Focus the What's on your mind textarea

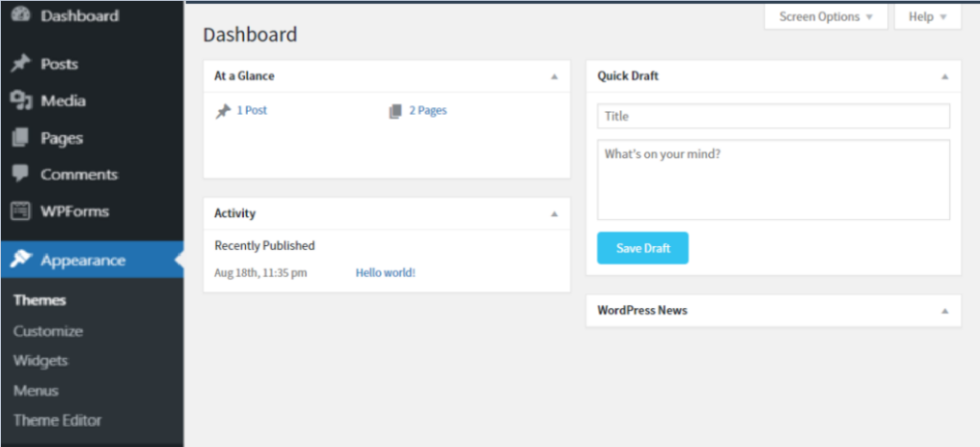(x=773, y=179)
